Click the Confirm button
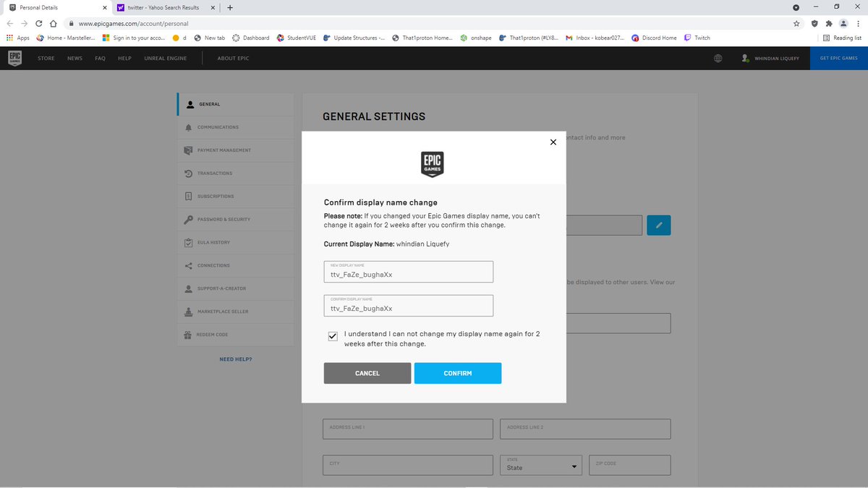 [x=458, y=373]
